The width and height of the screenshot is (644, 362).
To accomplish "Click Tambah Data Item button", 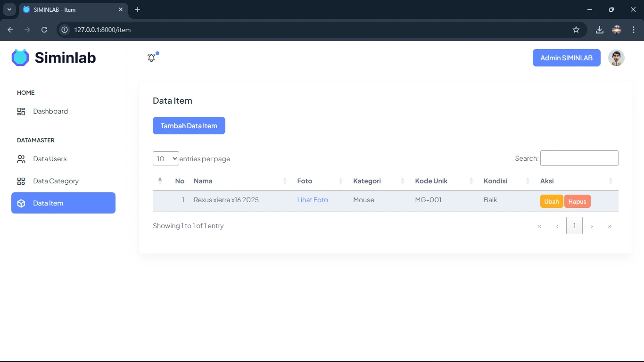I will click(189, 126).
